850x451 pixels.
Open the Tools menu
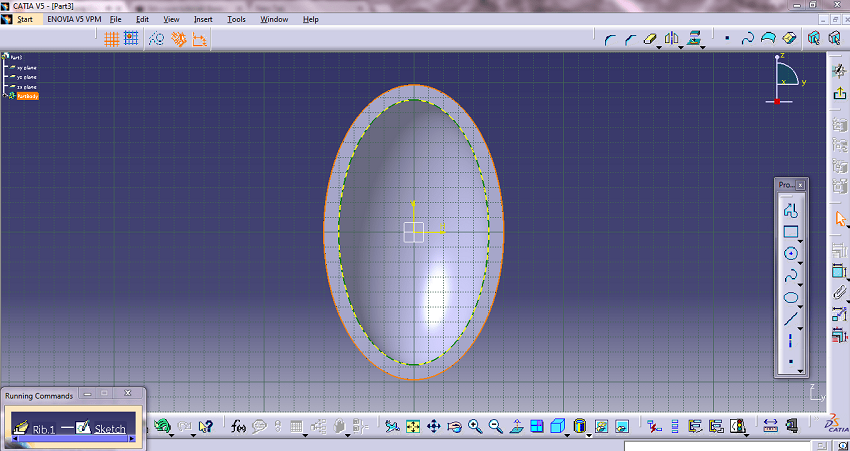pyautogui.click(x=236, y=19)
